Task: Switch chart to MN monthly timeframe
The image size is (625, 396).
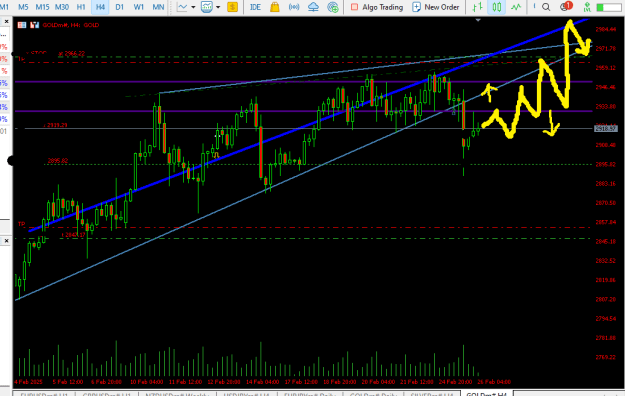Action: click(x=158, y=7)
